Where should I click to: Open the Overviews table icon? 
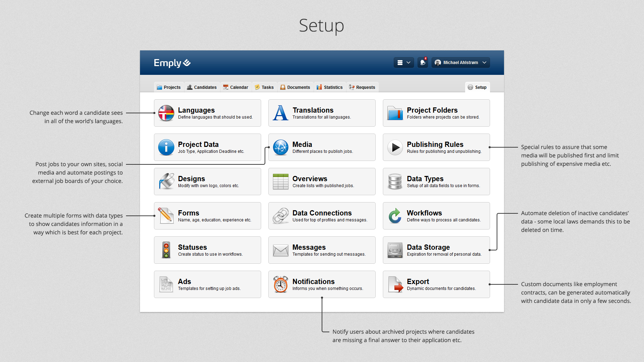click(281, 182)
